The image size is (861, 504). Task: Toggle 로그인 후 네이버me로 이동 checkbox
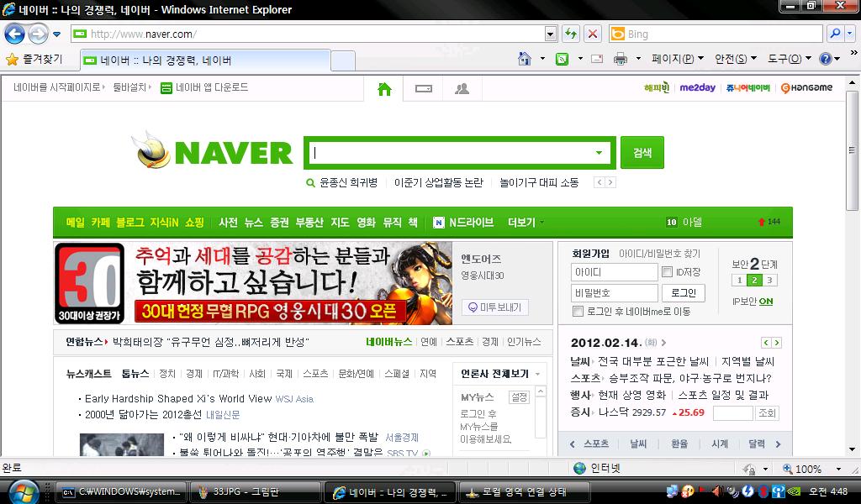578,311
